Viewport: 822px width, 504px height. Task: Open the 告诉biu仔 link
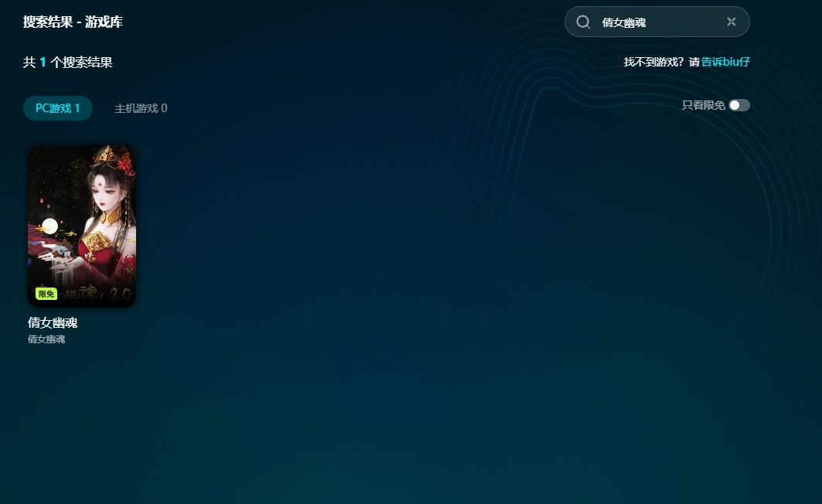point(725,62)
